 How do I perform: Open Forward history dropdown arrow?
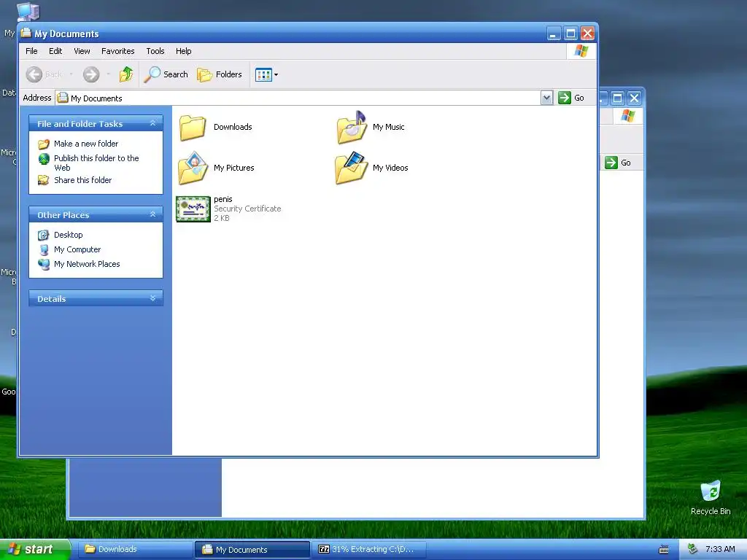109,74
